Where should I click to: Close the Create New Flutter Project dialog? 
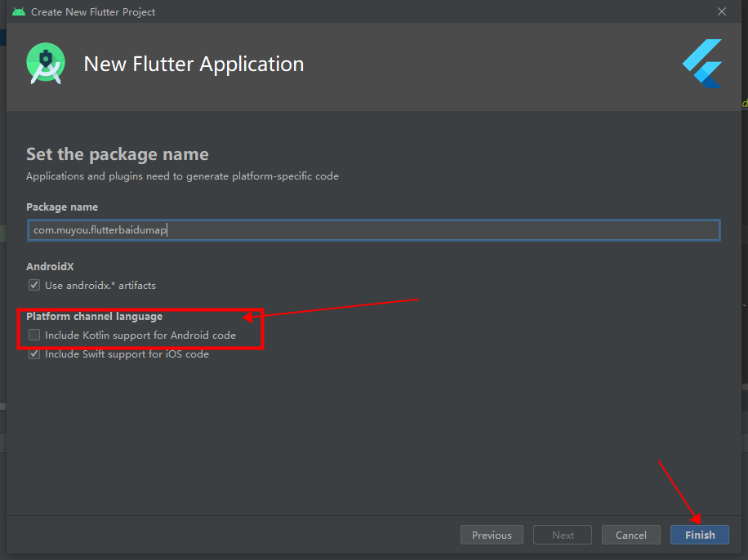tap(722, 11)
